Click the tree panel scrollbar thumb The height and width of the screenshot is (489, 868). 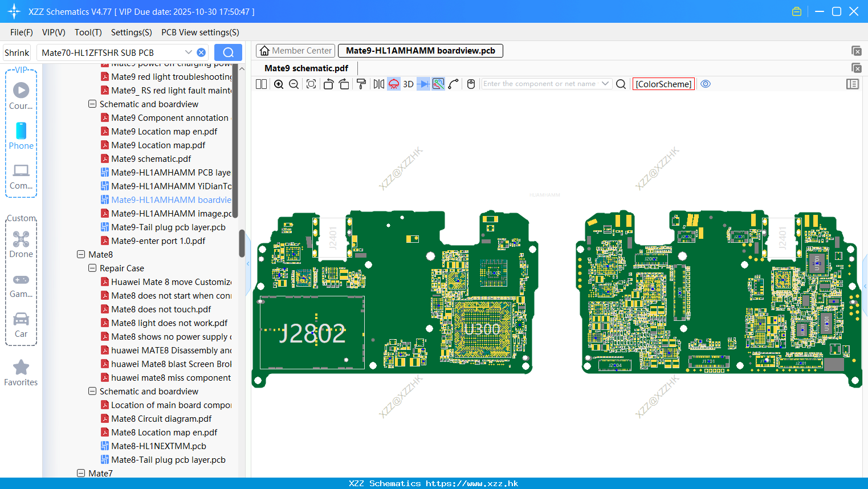point(242,243)
